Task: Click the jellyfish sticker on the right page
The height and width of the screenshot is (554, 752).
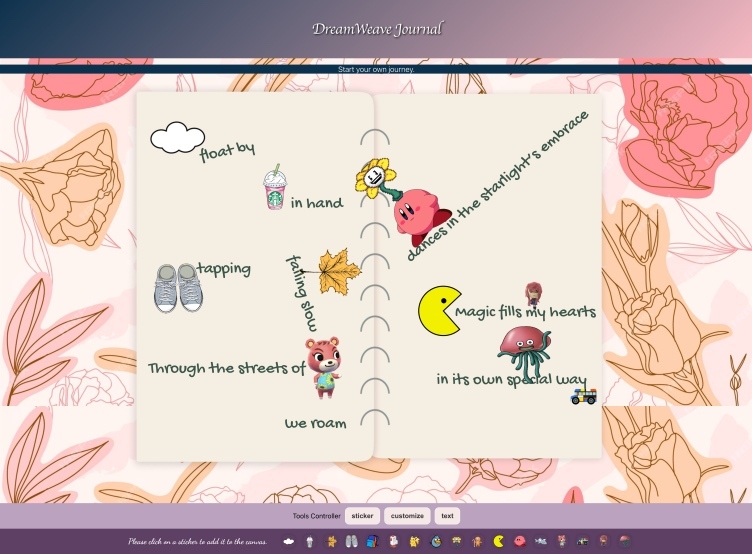Action: pos(524,352)
